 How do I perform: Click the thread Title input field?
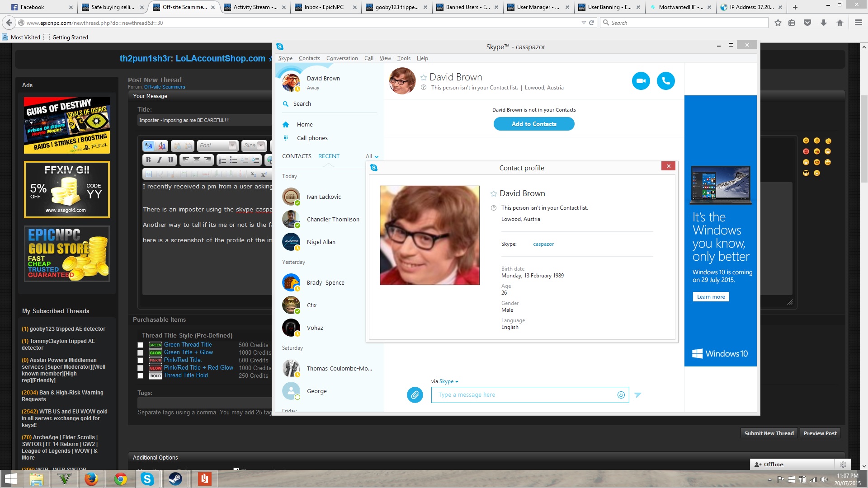[x=204, y=120]
